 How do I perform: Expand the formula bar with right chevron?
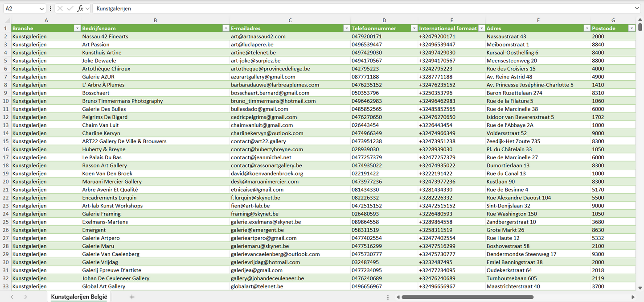coord(637,8)
